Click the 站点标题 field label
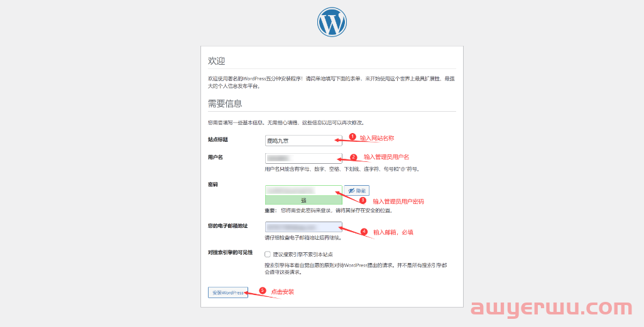 pos(218,139)
